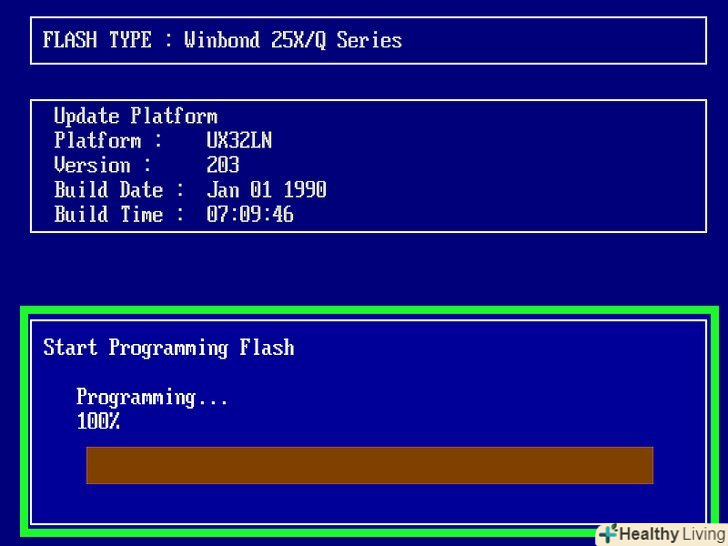Click the brown programming progress bar
728x546 pixels.
[x=370, y=465]
